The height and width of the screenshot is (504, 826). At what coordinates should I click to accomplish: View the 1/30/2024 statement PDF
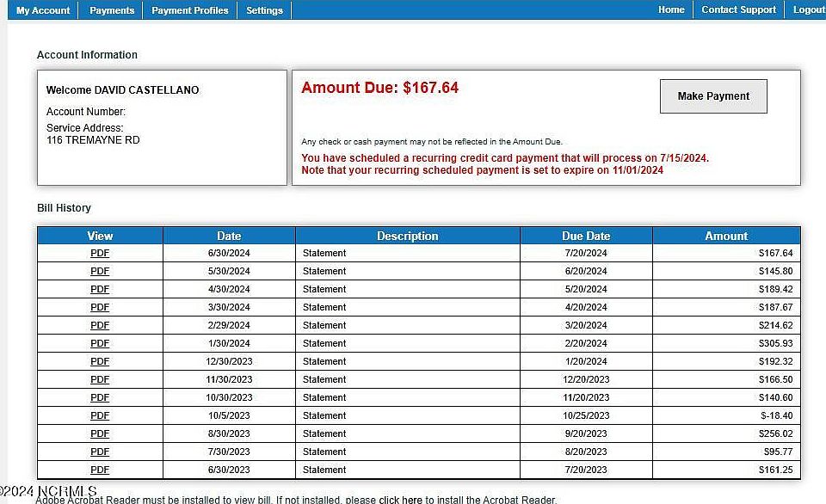[100, 343]
